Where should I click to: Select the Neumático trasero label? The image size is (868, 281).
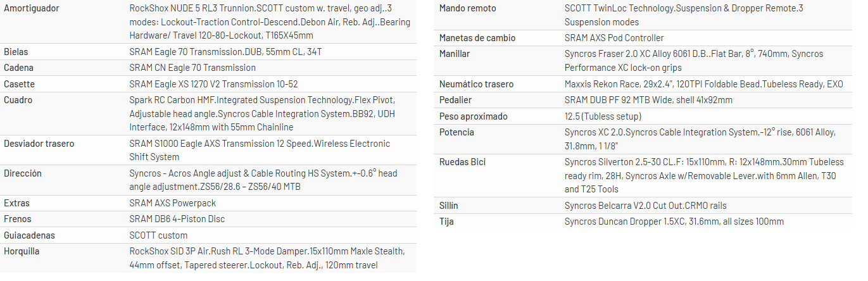(477, 84)
